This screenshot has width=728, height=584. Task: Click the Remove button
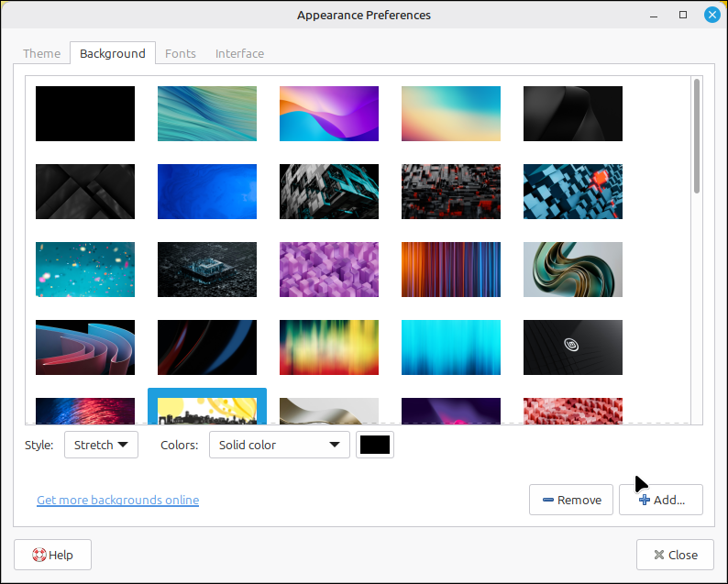[571, 500]
